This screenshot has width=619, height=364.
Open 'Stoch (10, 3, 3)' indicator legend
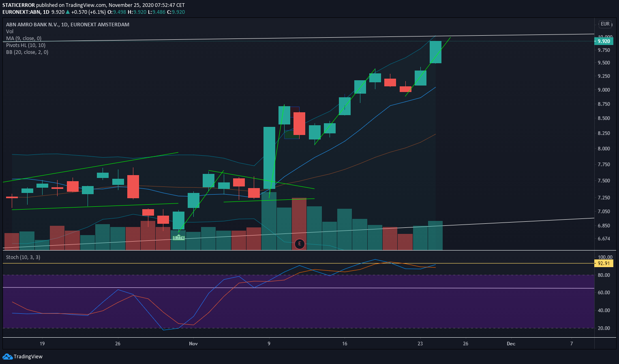coord(23,257)
